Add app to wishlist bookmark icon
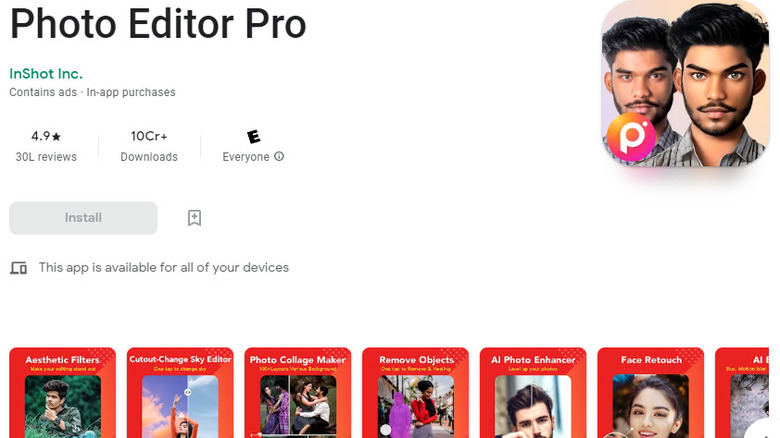Screen dimensions: 780x438 click(x=195, y=218)
